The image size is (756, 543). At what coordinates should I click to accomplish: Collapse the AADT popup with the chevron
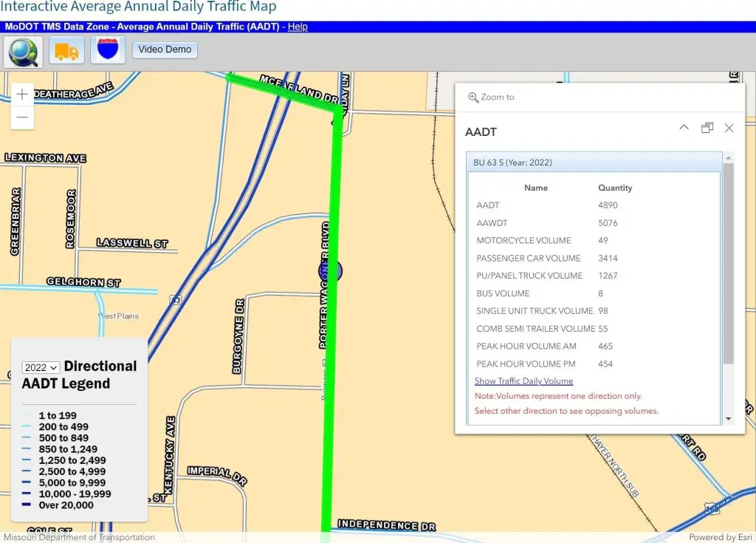click(684, 127)
